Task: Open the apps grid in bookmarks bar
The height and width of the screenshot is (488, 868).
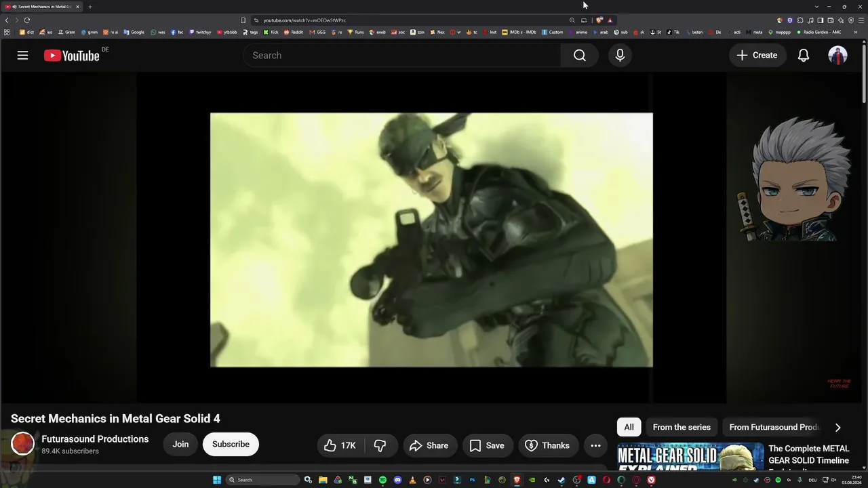Action: (7, 32)
